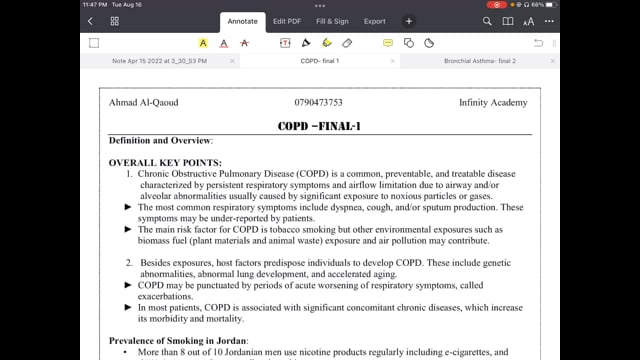The width and height of the screenshot is (640, 360).
Task: Select the eraser tool
Action: coord(347,43)
